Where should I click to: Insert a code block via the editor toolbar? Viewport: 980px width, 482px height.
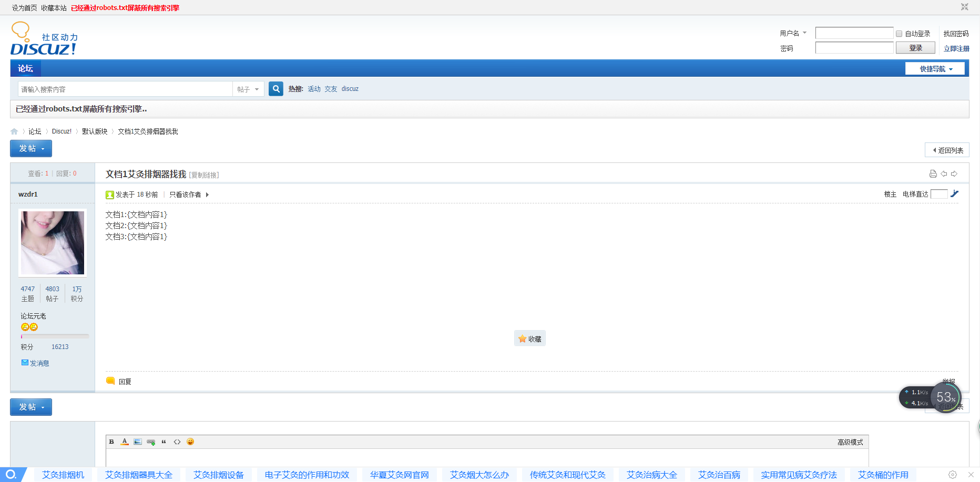(177, 442)
